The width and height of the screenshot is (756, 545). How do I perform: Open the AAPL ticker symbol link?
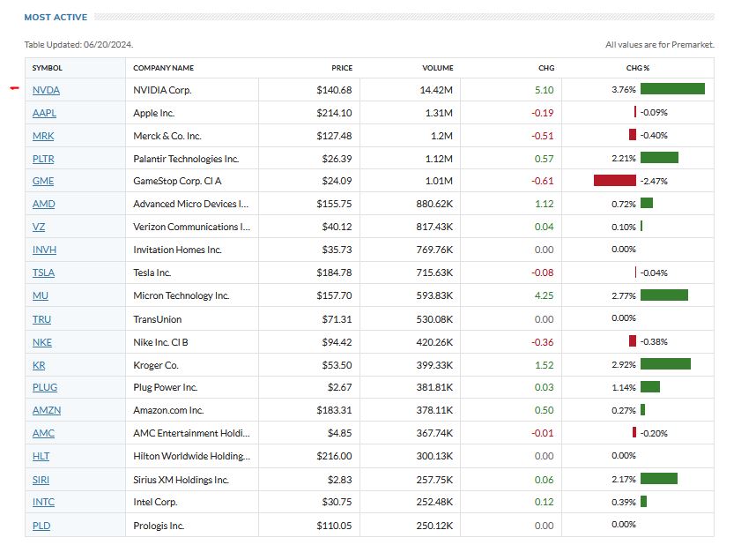(x=44, y=113)
